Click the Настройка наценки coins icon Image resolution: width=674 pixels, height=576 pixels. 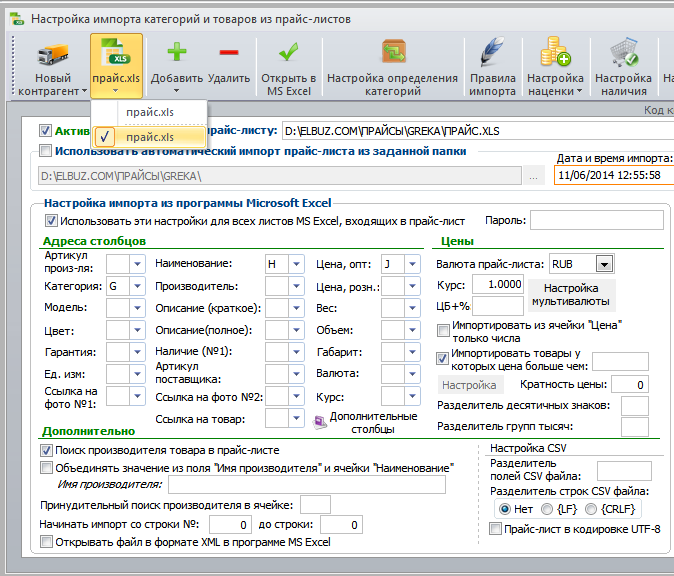point(555,52)
